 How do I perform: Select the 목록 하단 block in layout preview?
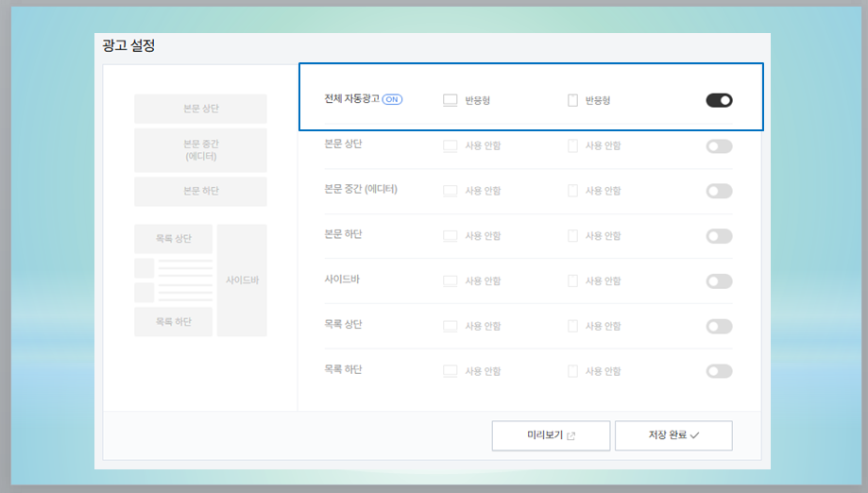tap(173, 322)
